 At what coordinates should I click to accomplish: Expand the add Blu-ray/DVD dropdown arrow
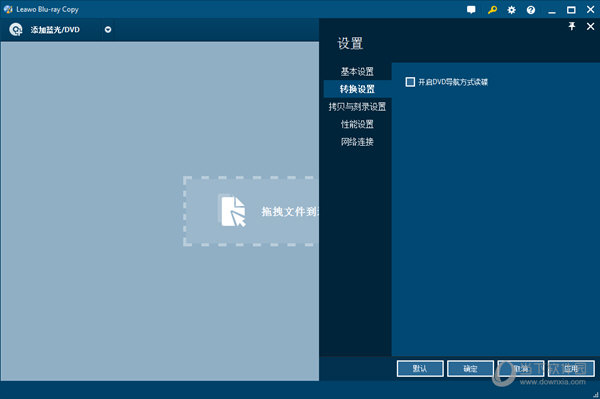point(108,29)
